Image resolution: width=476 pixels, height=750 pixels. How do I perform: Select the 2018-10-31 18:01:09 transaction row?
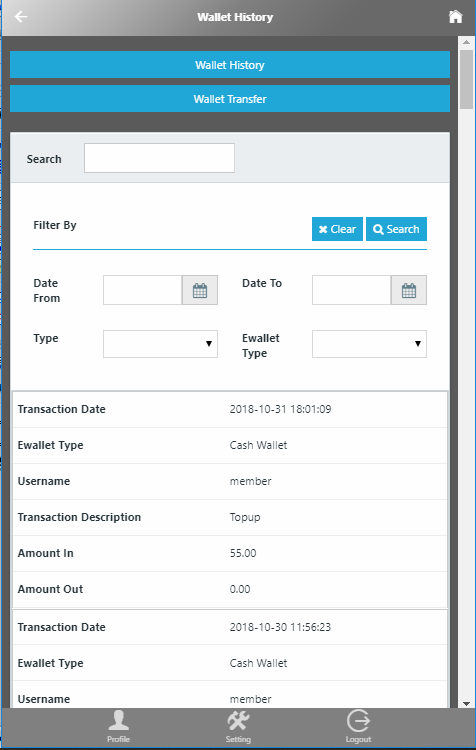click(x=230, y=409)
